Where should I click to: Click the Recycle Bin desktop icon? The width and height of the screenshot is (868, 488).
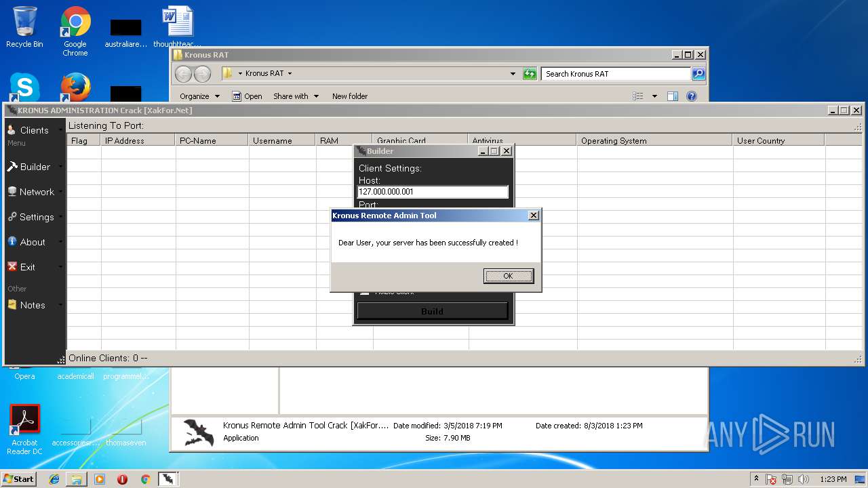(x=24, y=27)
